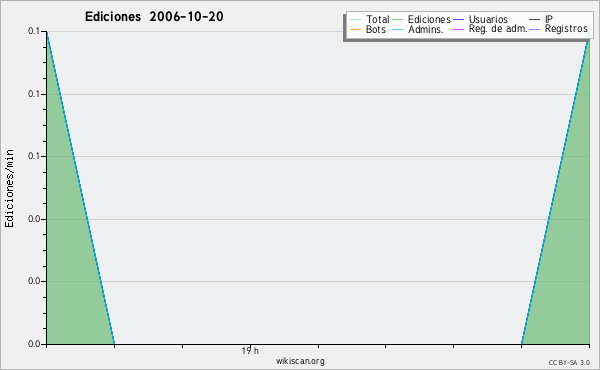Click the chart title Ediciones 2006-10-20
600x370 pixels.
[154, 17]
